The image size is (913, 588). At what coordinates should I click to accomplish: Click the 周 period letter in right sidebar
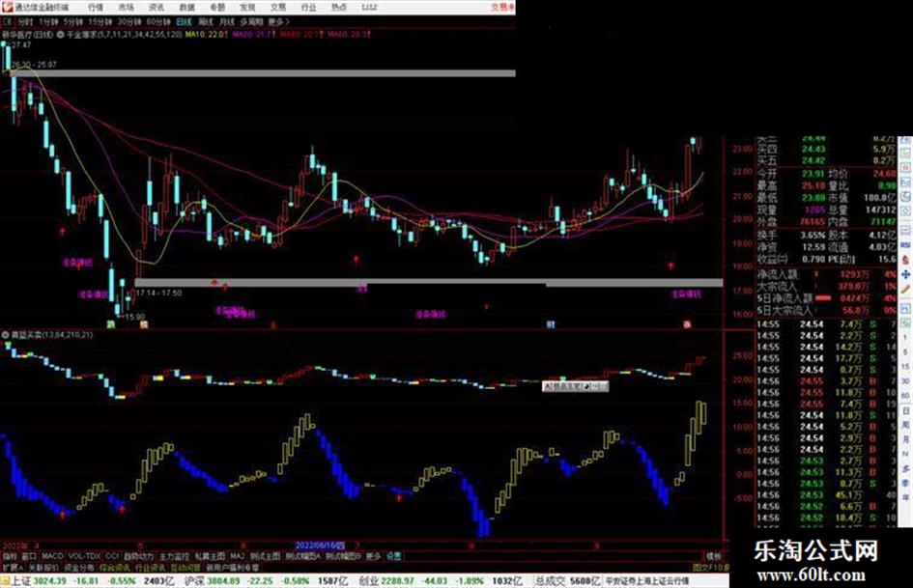[906, 425]
